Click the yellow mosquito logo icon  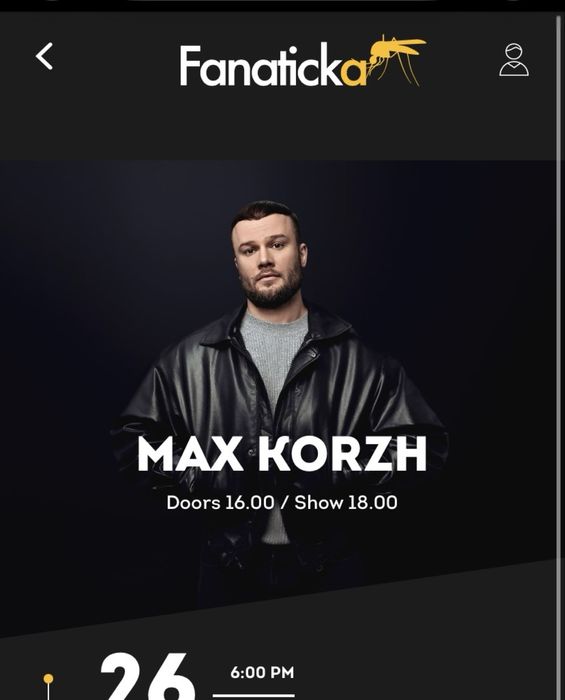click(x=396, y=58)
